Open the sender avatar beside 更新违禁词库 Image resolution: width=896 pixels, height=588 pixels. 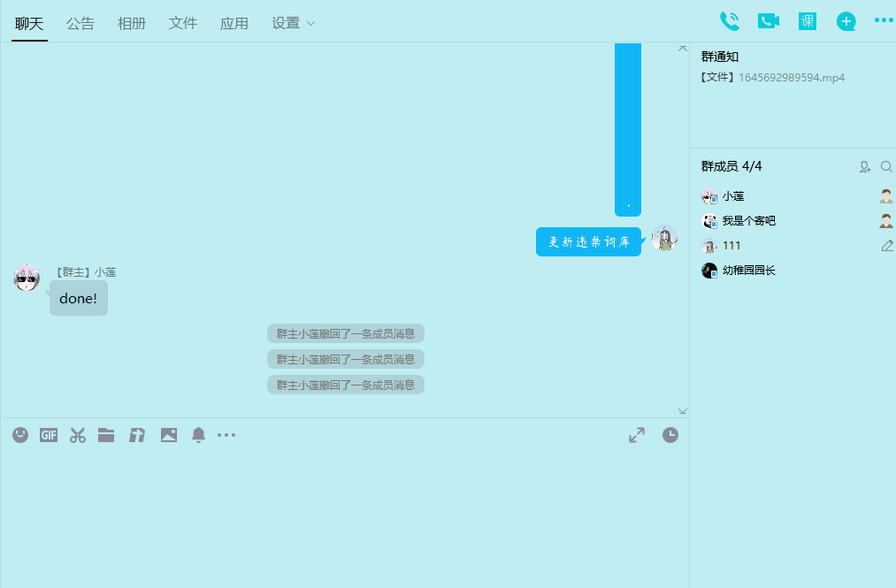coord(664,238)
